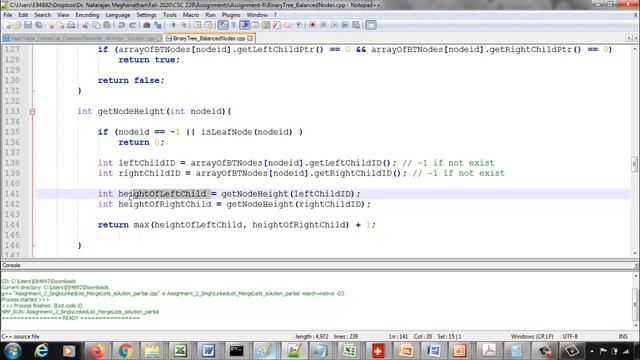
Task: Click UTF-8 encoding in status bar
Action: [x=570, y=336]
